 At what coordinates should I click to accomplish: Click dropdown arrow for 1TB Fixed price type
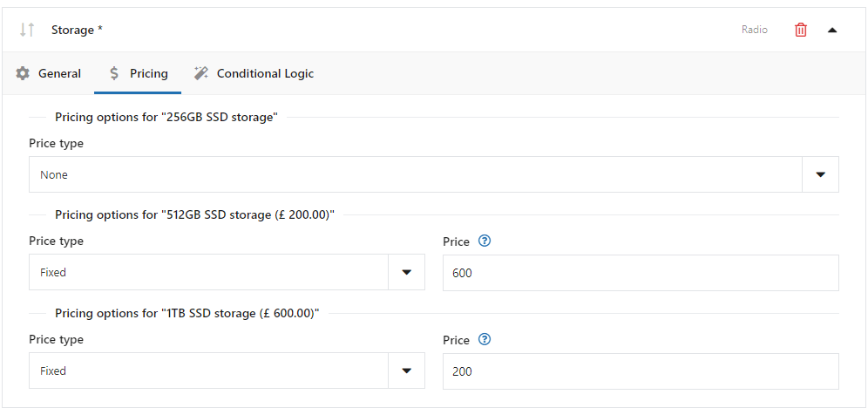click(x=407, y=371)
